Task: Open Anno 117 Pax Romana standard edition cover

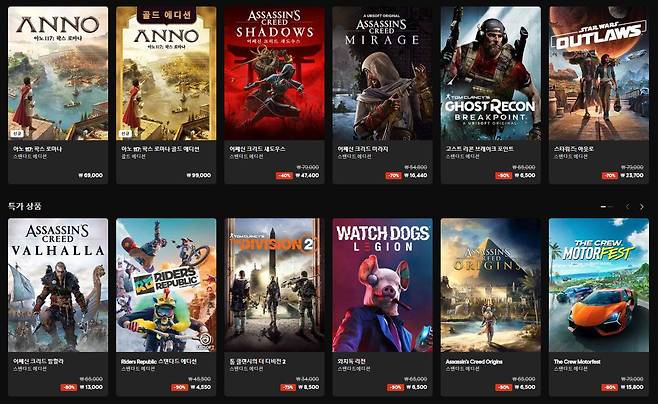Action: tap(58, 73)
